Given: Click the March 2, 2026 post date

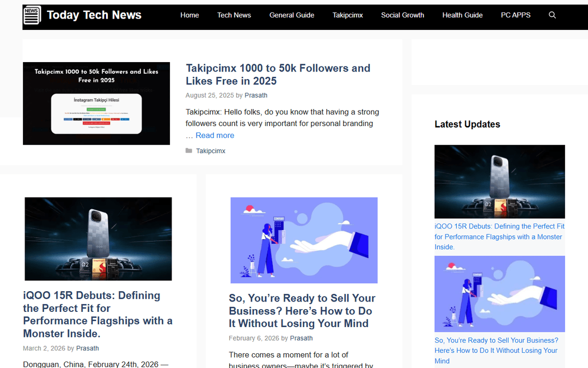Looking at the screenshot, I should pos(44,348).
